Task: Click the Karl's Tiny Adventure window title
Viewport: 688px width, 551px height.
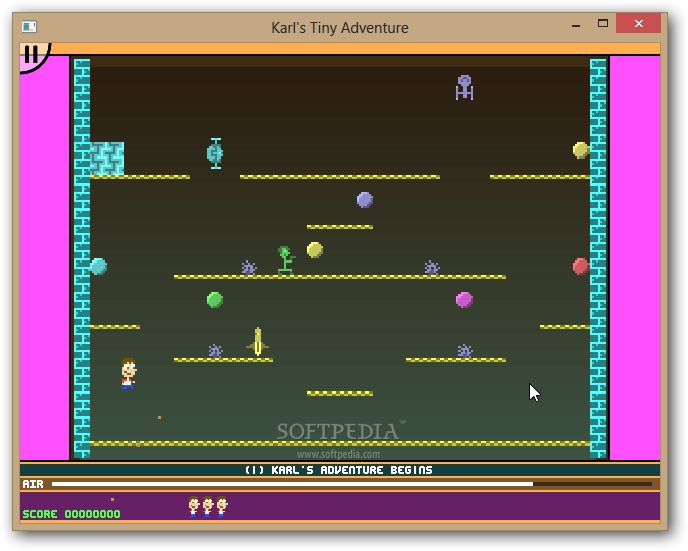Action: (340, 28)
